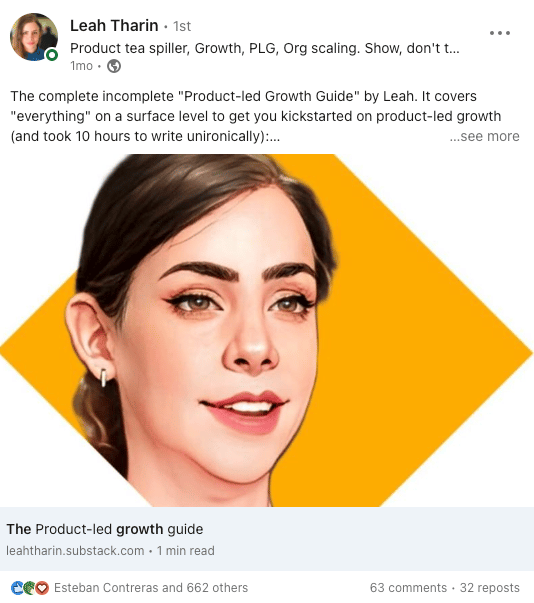Click the 1mo post timestamp

coord(82,66)
